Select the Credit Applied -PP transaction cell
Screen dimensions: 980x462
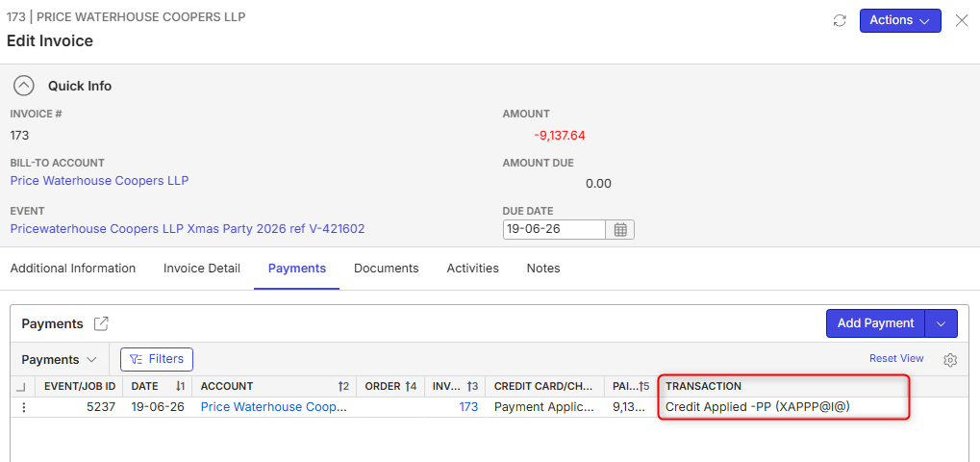pyautogui.click(x=782, y=407)
